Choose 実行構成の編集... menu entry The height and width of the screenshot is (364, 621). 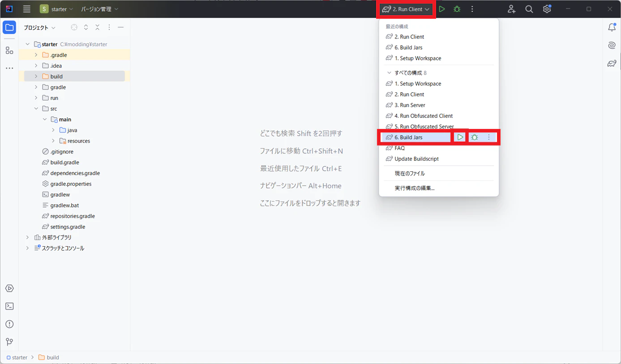439,188
